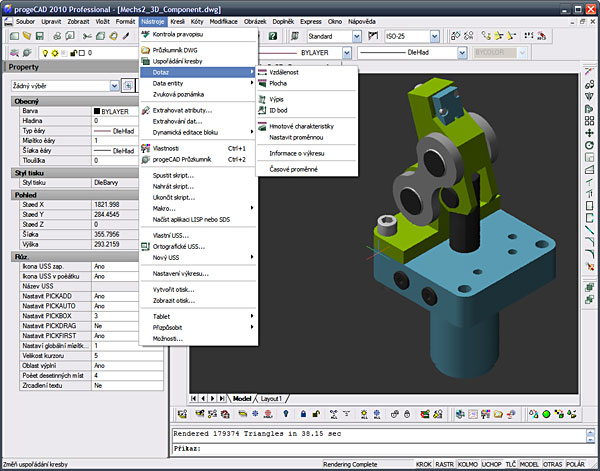Open the Kresli menu
The height and width of the screenshot is (471, 600).
(x=177, y=22)
